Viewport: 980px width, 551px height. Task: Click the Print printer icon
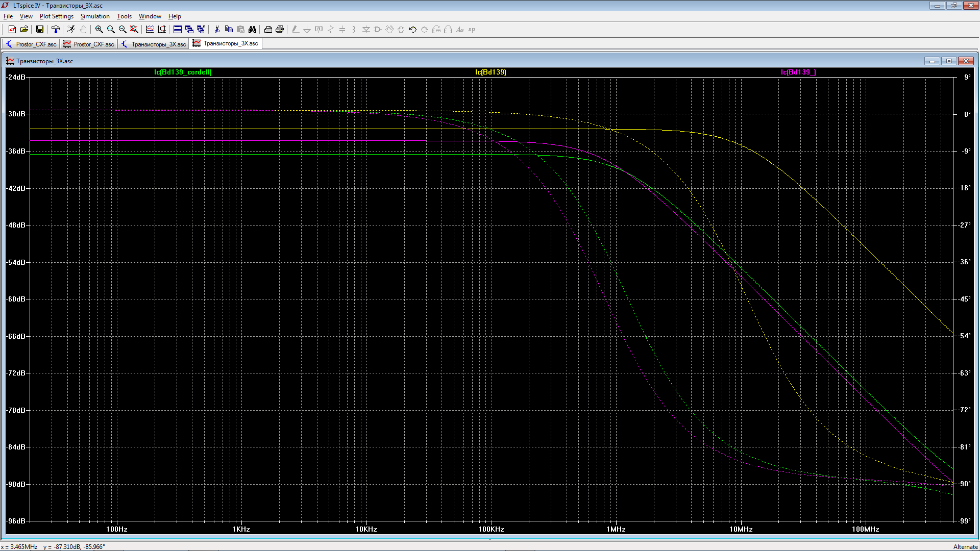pyautogui.click(x=280, y=30)
